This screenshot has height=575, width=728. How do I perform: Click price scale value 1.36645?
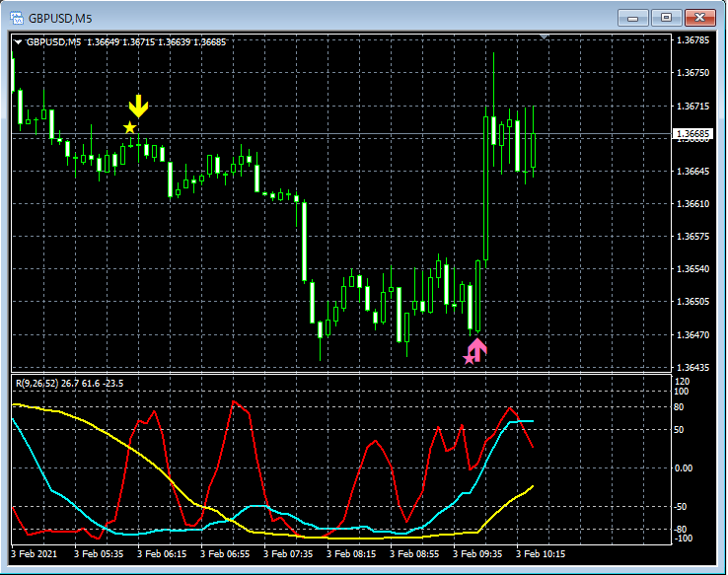click(692, 172)
